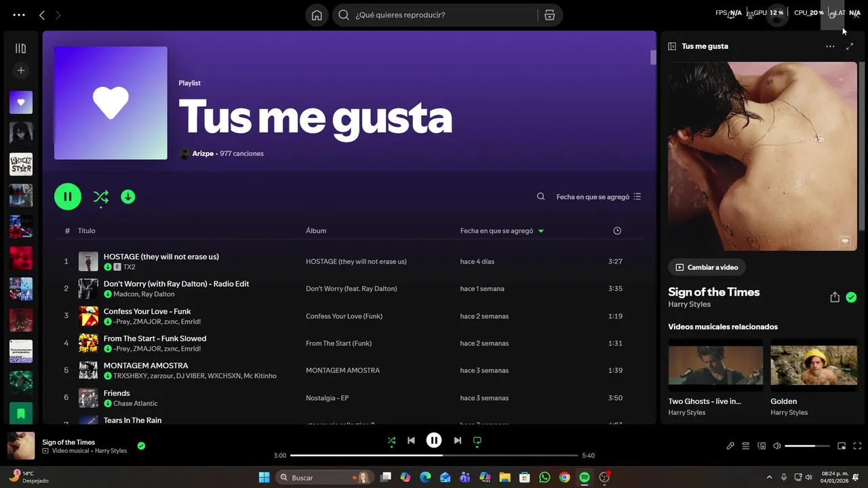Open Harry Styles artist link in Now Playing panel
Image resolution: width=868 pixels, height=488 pixels.
[x=689, y=304]
